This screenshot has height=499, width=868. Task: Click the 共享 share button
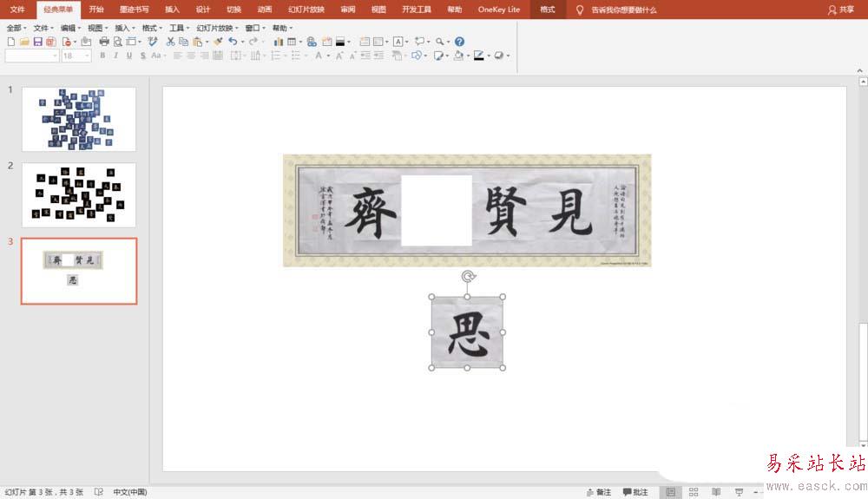pos(841,10)
